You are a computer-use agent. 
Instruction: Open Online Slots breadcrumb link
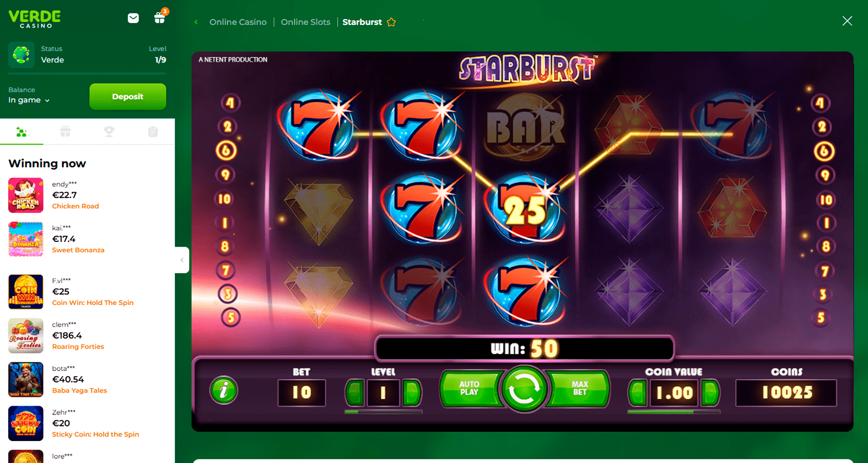point(306,22)
